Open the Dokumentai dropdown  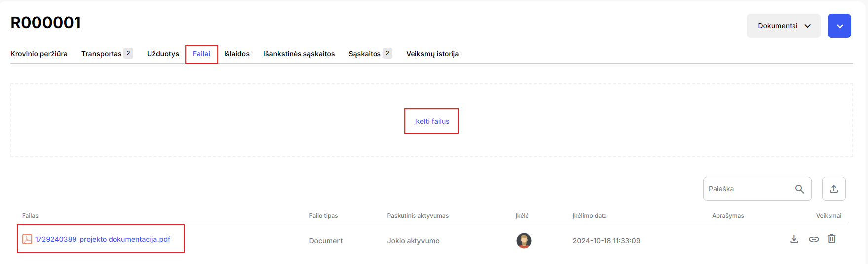784,26
